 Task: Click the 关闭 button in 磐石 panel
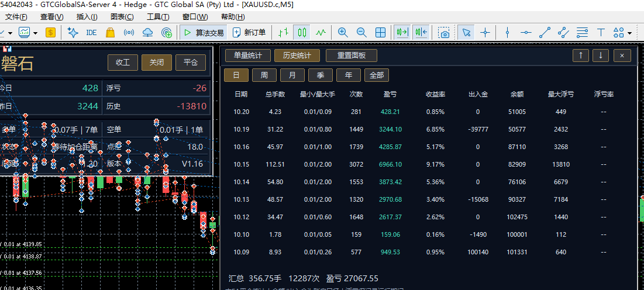click(x=157, y=63)
